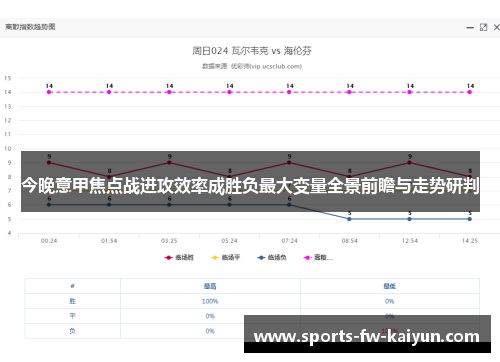Image resolution: width=500 pixels, height=362 pixels.
Task: Click the 100% value in the 胜 row
Action: (x=210, y=301)
